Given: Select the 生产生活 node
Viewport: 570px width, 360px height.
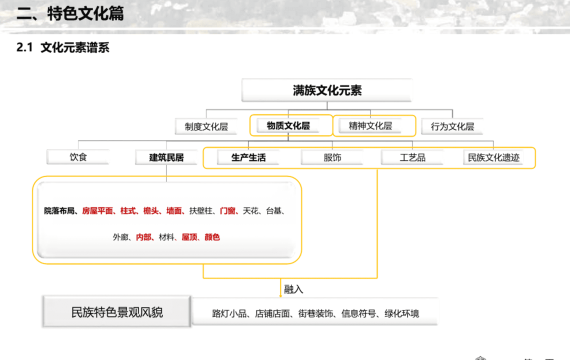Looking at the screenshot, I should (248, 157).
